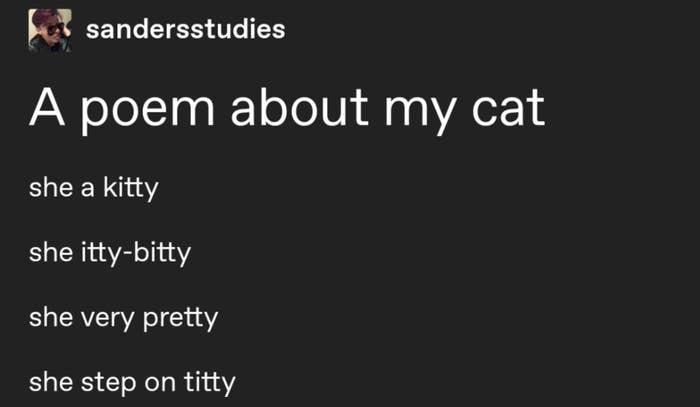Click the word "pretty" in the poem
The height and width of the screenshot is (407, 700).
180,320
